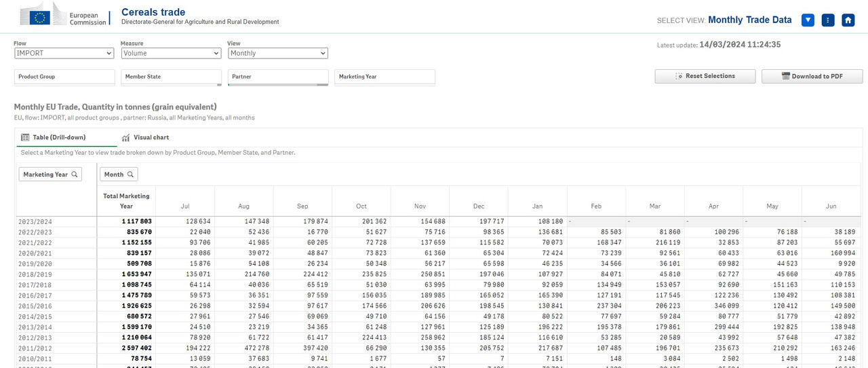Click the Download to PDF button

(812, 76)
